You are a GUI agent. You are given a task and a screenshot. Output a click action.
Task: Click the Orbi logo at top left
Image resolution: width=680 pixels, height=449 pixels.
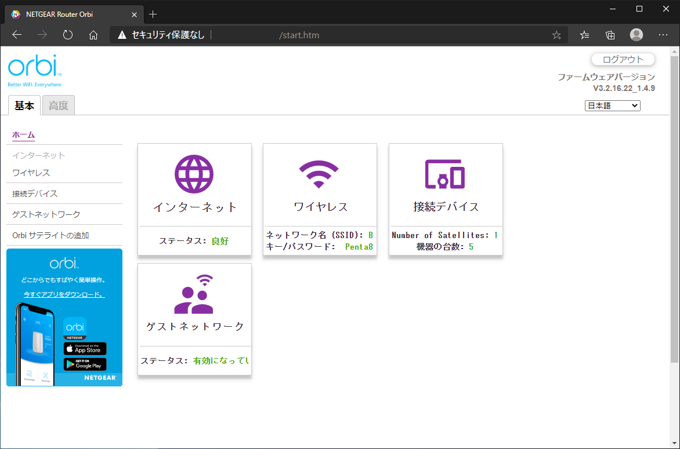tap(35, 70)
